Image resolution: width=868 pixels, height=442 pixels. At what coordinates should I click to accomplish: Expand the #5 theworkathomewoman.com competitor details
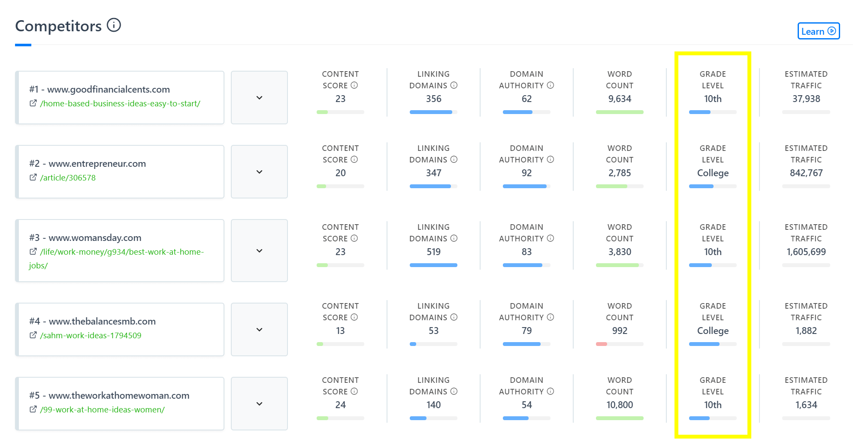tap(259, 404)
